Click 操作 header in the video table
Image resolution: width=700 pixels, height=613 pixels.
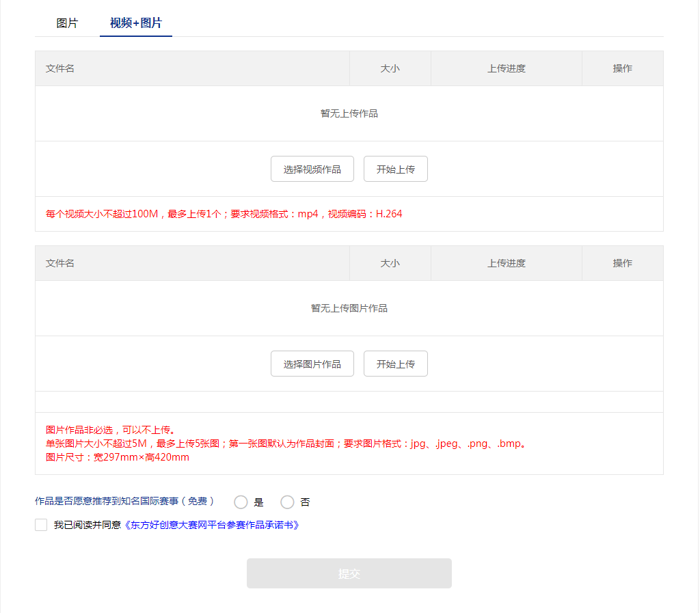click(623, 68)
